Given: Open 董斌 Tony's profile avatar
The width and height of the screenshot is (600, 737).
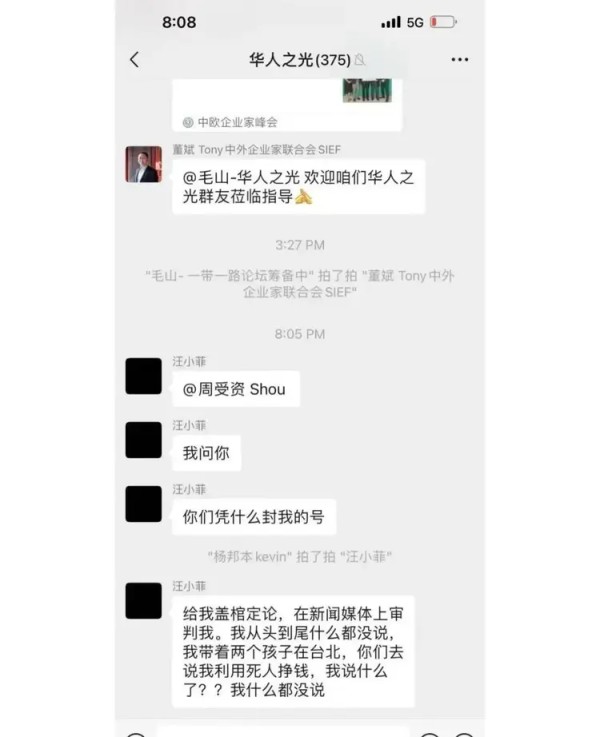Looking at the screenshot, I should [x=144, y=164].
